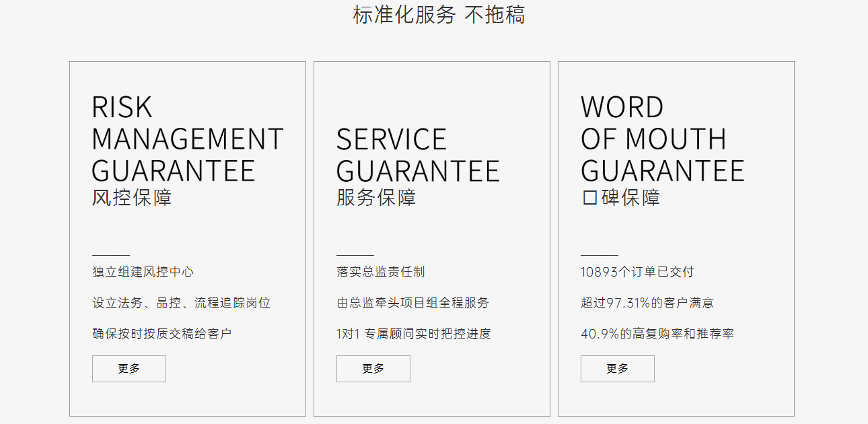Screen dimensions: 868x424
Task: Click the 口碑保障 subtitle
Action: tap(620, 198)
